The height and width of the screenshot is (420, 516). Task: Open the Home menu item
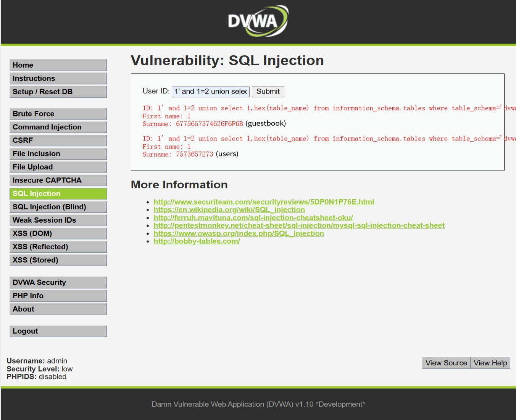click(58, 65)
